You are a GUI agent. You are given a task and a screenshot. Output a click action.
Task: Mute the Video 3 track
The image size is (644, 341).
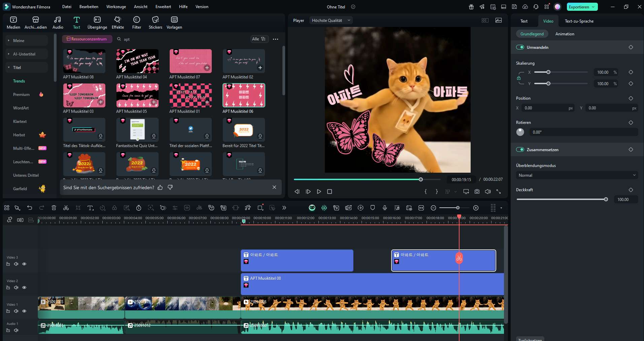coord(16,264)
